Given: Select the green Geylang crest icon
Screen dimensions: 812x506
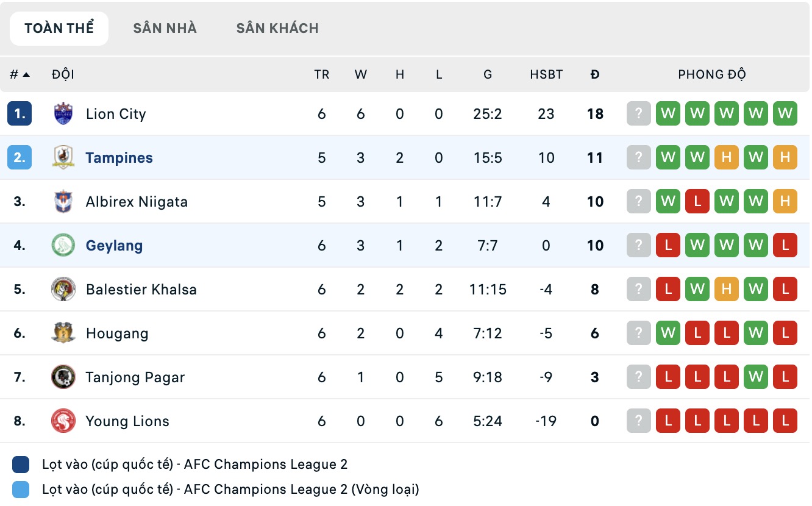Looking at the screenshot, I should [x=63, y=246].
